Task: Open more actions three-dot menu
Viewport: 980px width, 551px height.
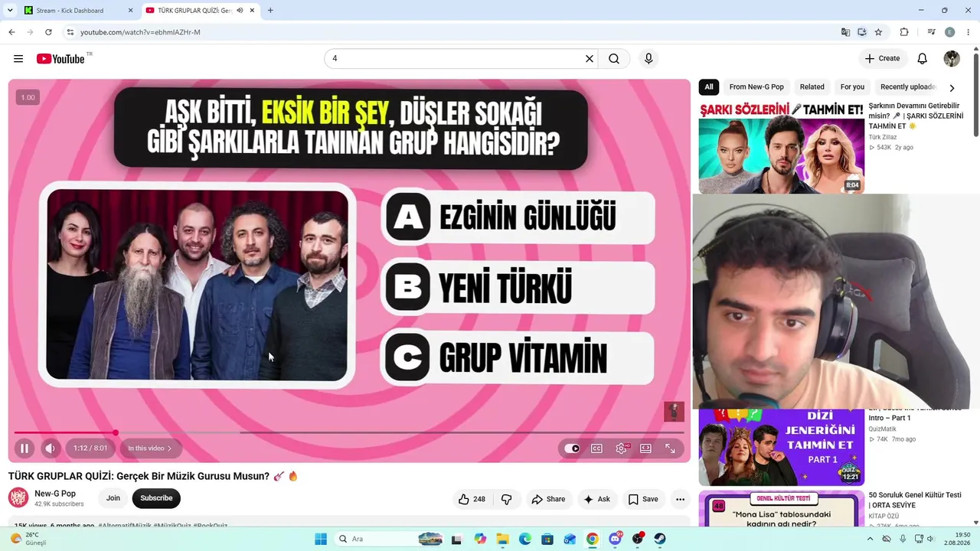Action: 680,499
